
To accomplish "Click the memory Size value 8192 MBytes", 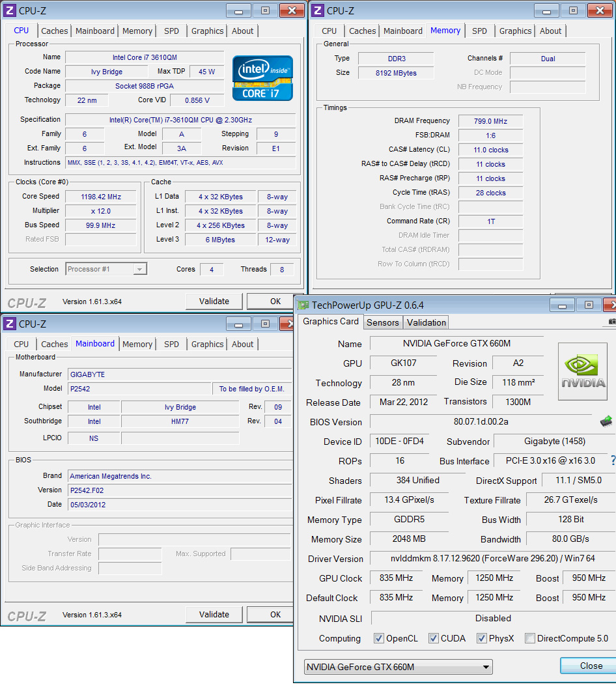I will [x=396, y=73].
